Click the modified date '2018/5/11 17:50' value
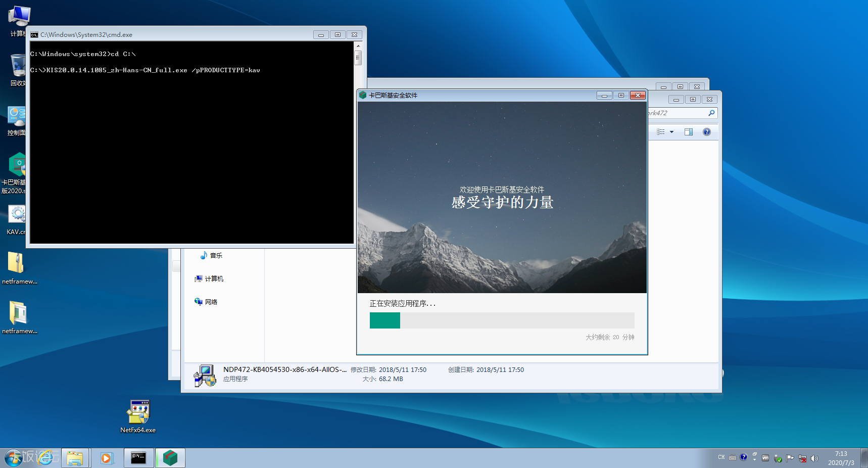 click(x=403, y=370)
